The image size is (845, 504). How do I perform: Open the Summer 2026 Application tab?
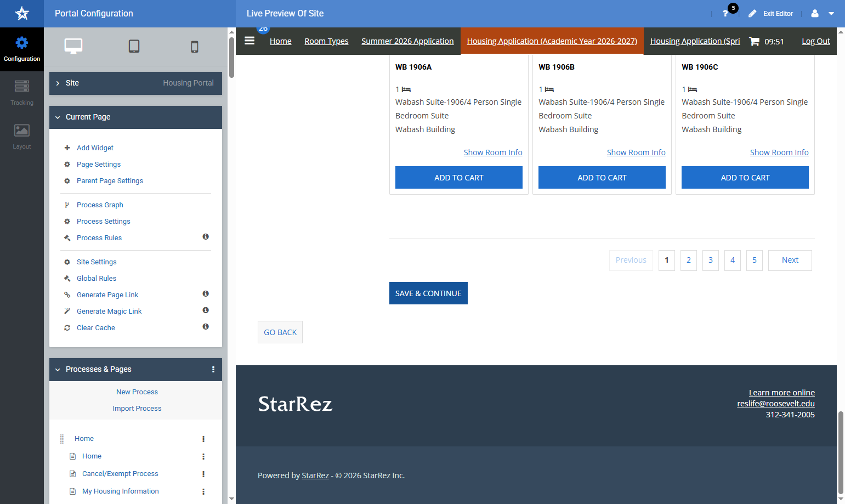(x=407, y=41)
